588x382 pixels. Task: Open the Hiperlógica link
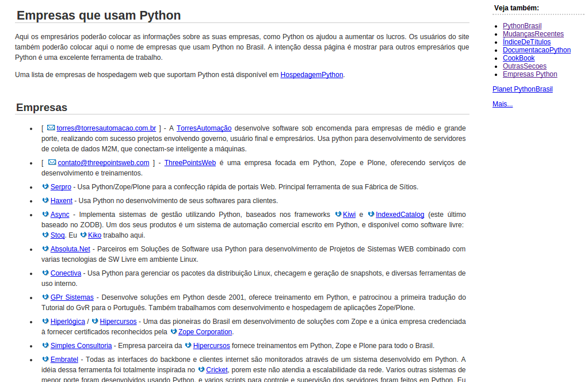point(67,322)
